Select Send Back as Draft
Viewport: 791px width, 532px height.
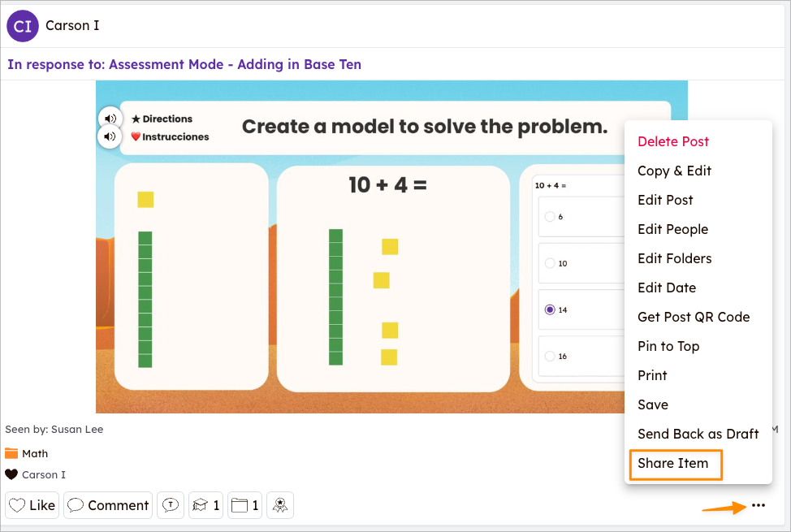[697, 434]
